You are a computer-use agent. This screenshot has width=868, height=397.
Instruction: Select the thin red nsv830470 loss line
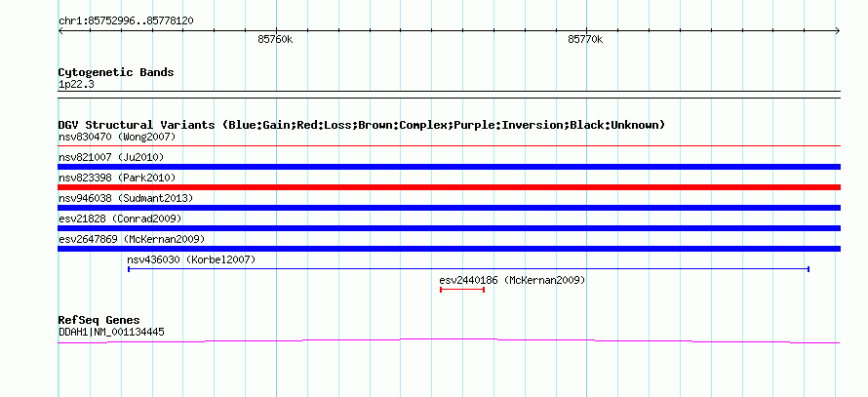(x=449, y=145)
